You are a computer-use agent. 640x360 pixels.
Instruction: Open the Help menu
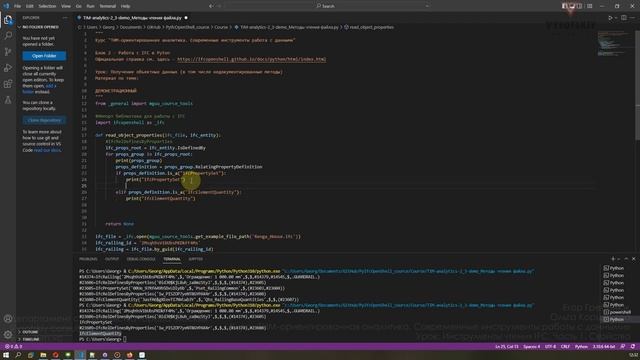(126, 6)
